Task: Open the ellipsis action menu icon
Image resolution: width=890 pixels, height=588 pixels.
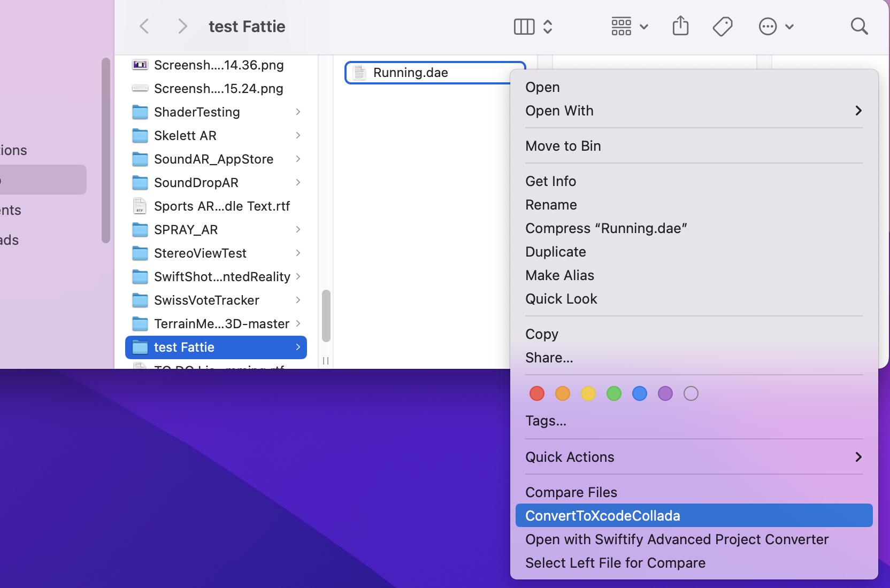Action: [x=768, y=26]
